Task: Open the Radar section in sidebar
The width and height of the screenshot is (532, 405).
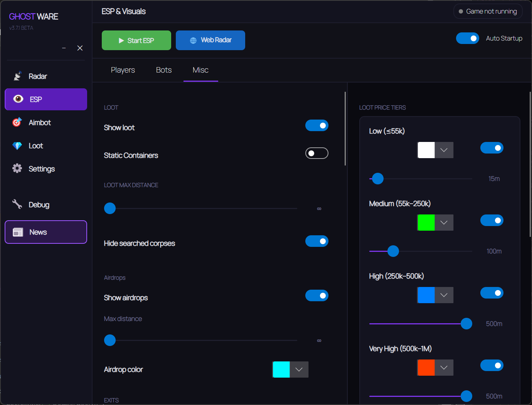Action: point(38,76)
